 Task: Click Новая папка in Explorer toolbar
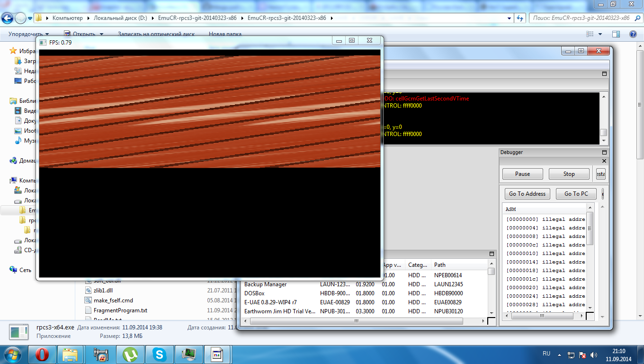click(x=225, y=34)
